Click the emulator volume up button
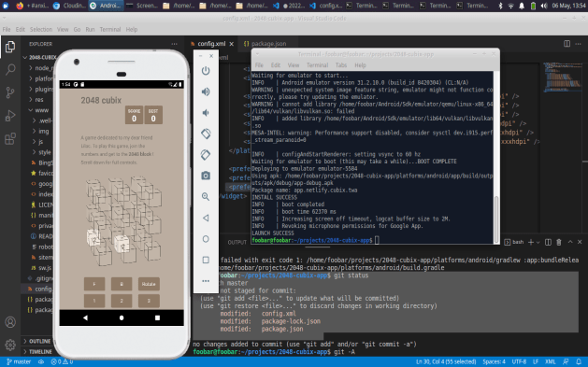588x367 pixels. point(206,92)
